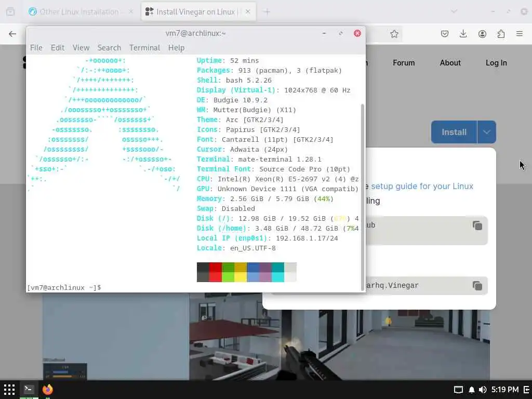Copy the first command with its copy icon
Screen dimensions: 532x399
pos(477,225)
